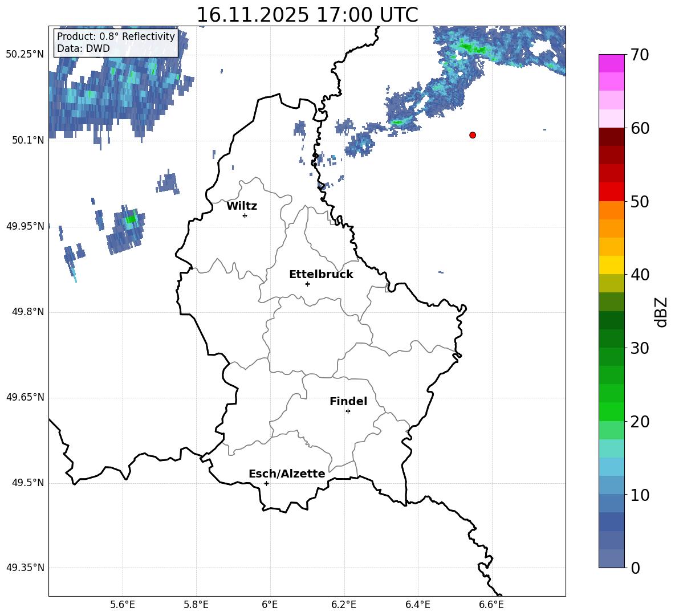Click the 49.8°N latitude label
This screenshot has width=675, height=616.
click(x=28, y=312)
